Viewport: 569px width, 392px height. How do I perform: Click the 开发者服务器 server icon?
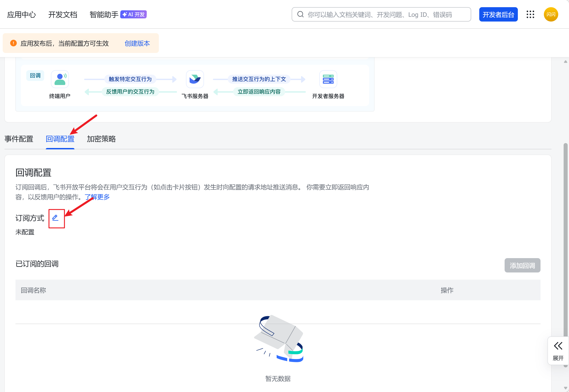(x=328, y=79)
